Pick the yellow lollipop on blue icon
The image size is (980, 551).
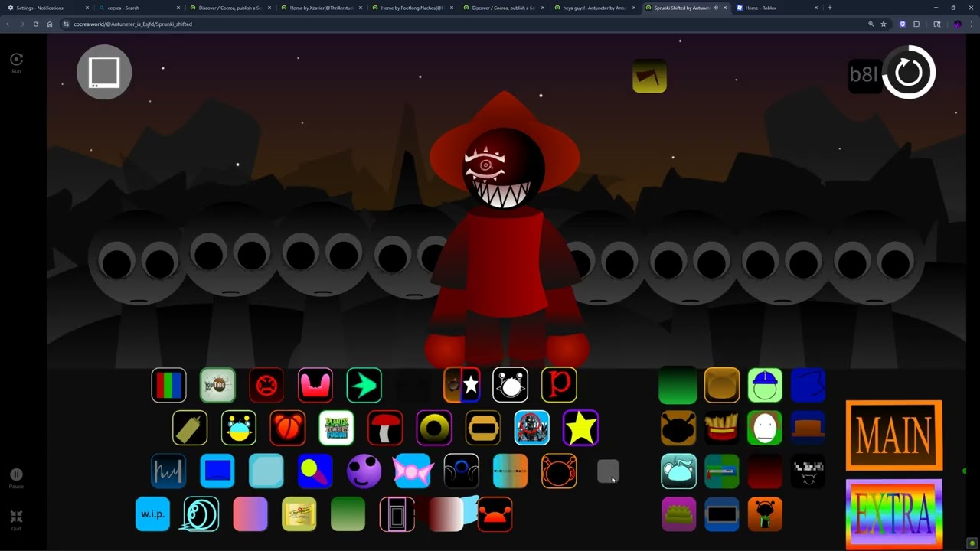point(315,471)
